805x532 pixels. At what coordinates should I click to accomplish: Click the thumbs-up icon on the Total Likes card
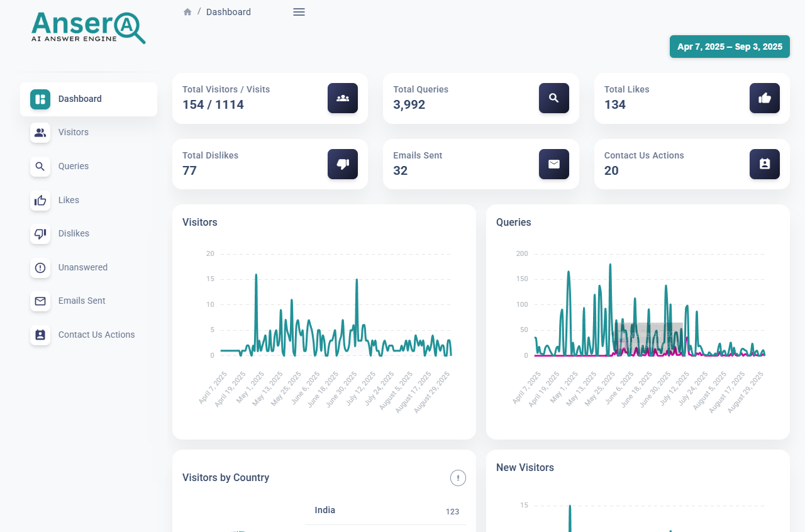764,98
